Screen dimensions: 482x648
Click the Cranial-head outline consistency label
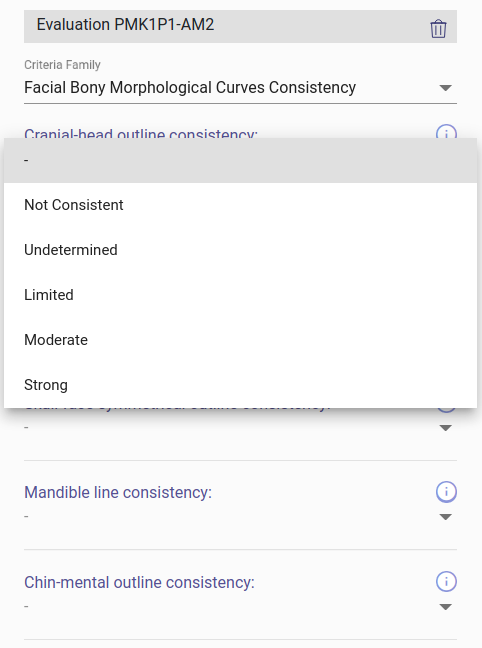click(x=141, y=133)
